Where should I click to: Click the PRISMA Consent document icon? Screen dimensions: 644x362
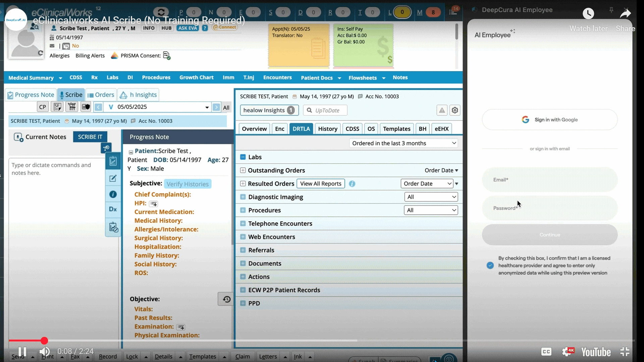[167, 56]
